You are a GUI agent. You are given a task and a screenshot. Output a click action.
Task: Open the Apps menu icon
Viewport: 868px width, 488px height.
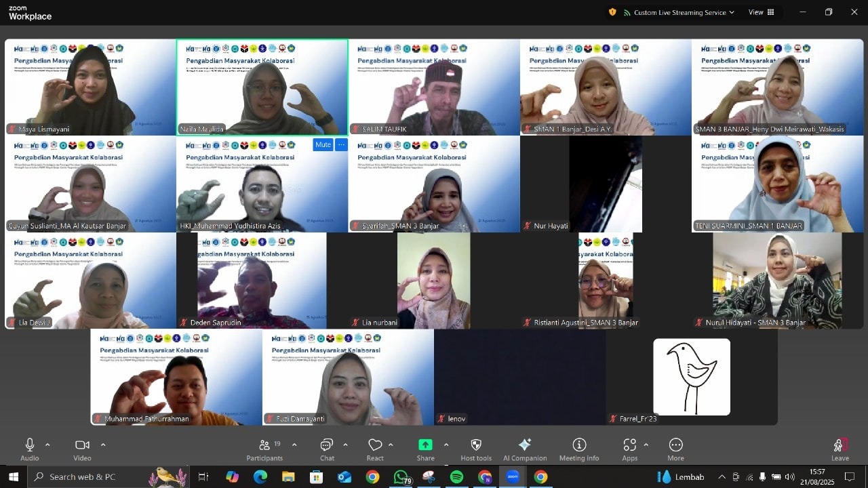pos(629,445)
